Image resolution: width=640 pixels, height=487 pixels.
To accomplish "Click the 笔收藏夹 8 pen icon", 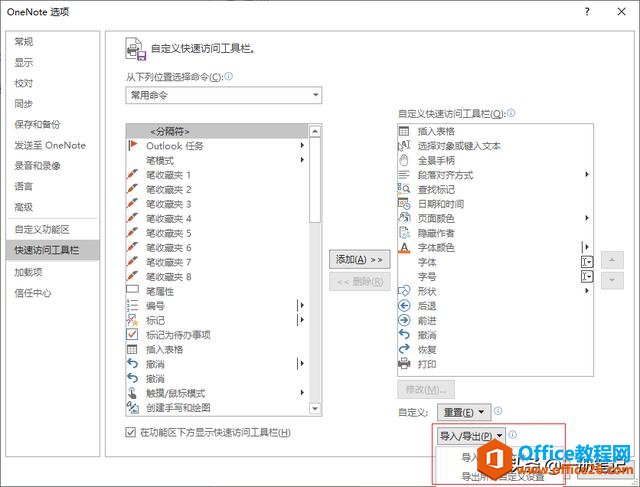I will coord(133,276).
